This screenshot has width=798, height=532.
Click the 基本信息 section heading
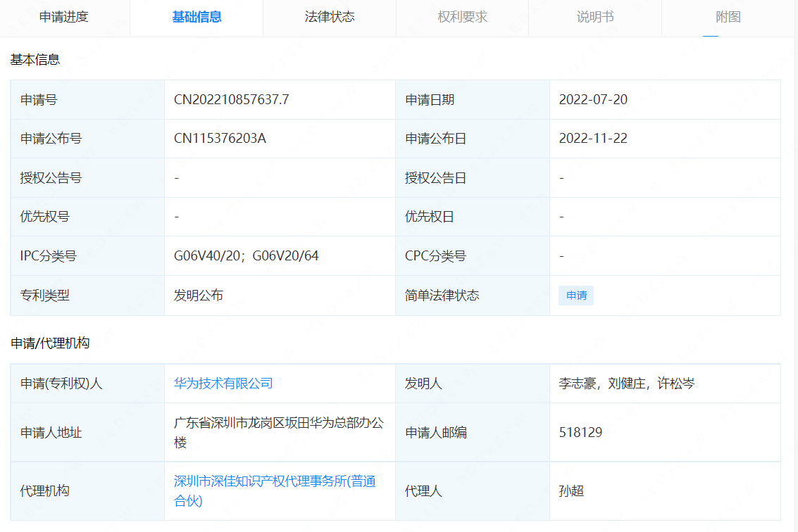32,60
